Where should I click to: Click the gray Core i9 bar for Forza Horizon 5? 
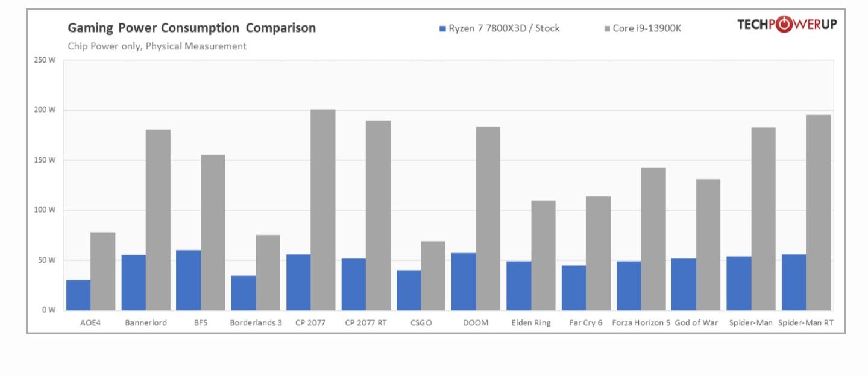point(653,239)
